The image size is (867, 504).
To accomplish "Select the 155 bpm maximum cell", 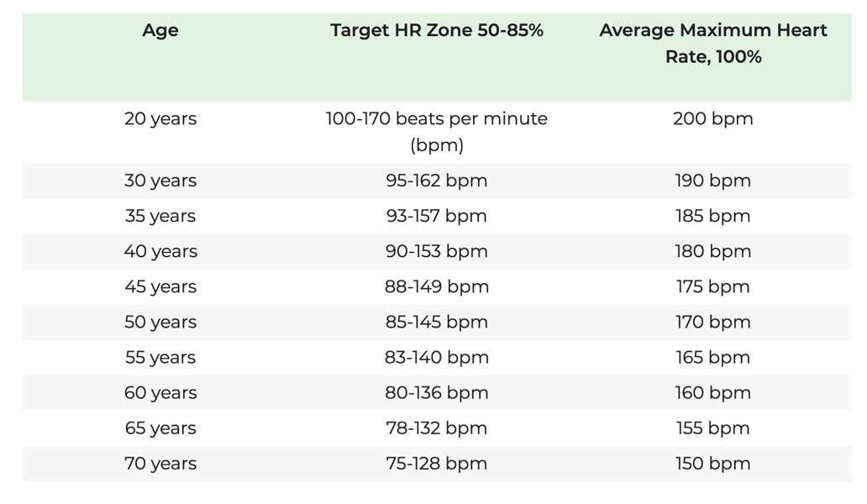I will tap(712, 428).
